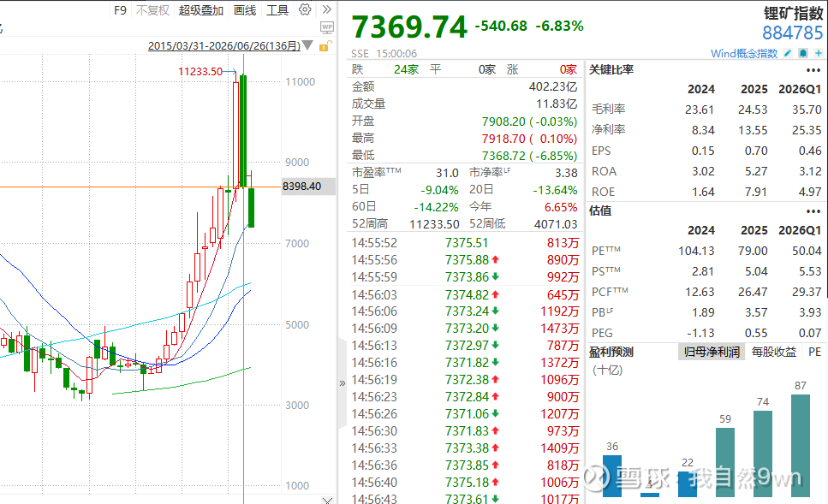Click the latest green candlestick on chart

[252, 208]
